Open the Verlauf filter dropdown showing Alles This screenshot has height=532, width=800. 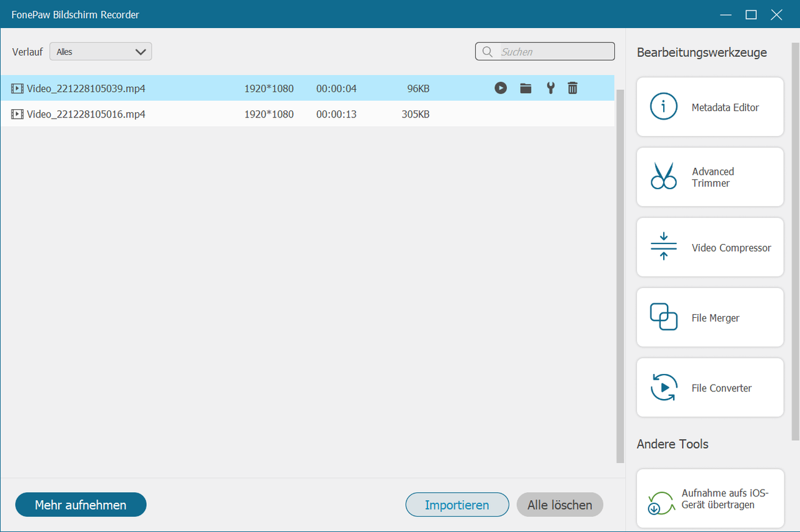pyautogui.click(x=101, y=52)
